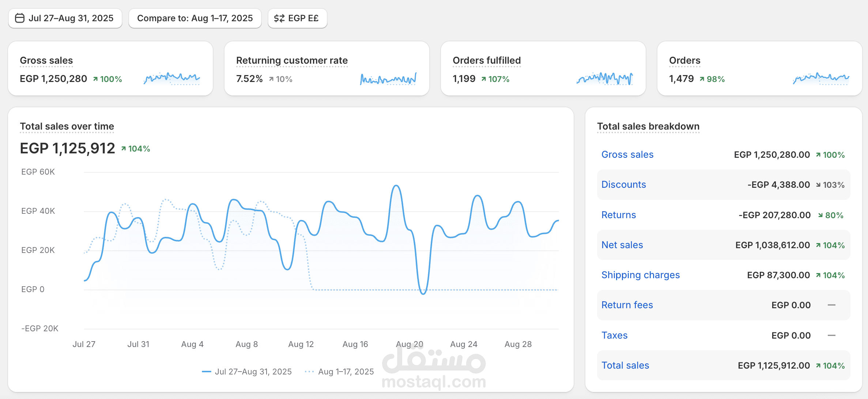Open the Taxes breakdown report
This screenshot has width=868, height=399.
coord(614,335)
